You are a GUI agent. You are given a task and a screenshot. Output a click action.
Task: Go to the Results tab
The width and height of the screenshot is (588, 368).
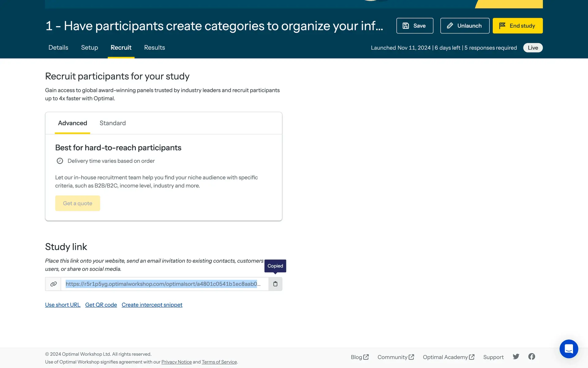point(154,48)
